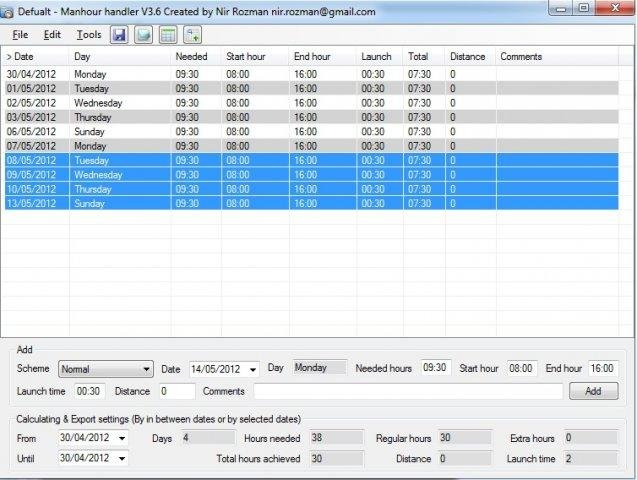
Task: Click the Launch time value 2 in Calculating section
Action: click(x=591, y=458)
